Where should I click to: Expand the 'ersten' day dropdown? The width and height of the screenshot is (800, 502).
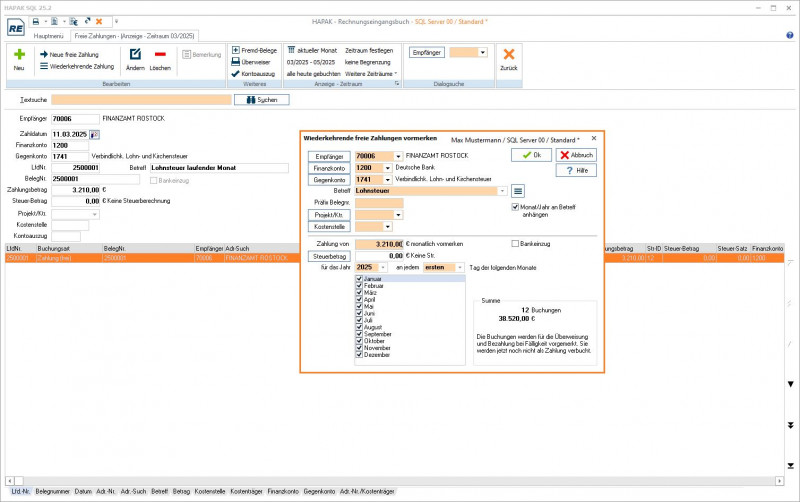pyautogui.click(x=460, y=268)
